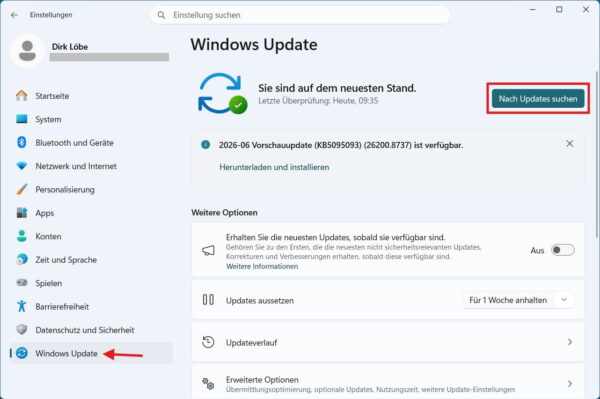Select Datenschutz und Sicherheit
The height and width of the screenshot is (399, 600).
point(91,330)
